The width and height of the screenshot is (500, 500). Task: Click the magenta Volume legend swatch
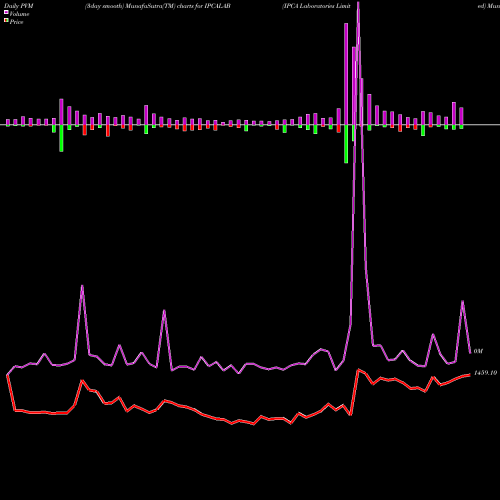pyautogui.click(x=6, y=13)
